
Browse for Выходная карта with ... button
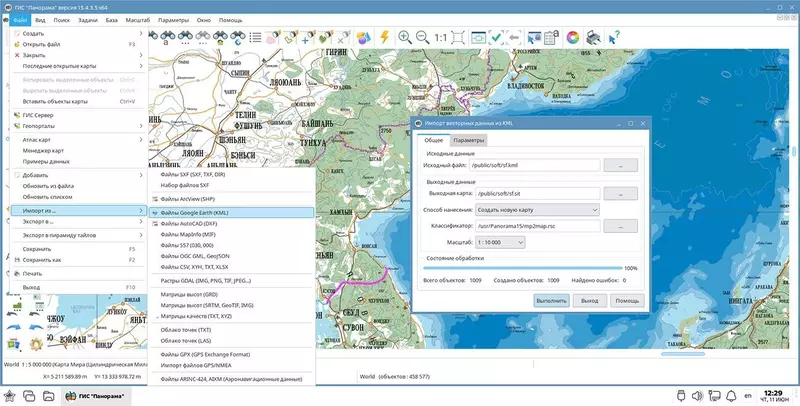click(x=620, y=194)
